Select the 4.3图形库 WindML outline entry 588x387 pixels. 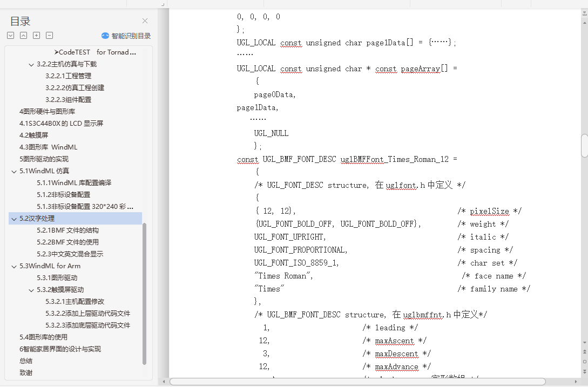[x=49, y=147]
